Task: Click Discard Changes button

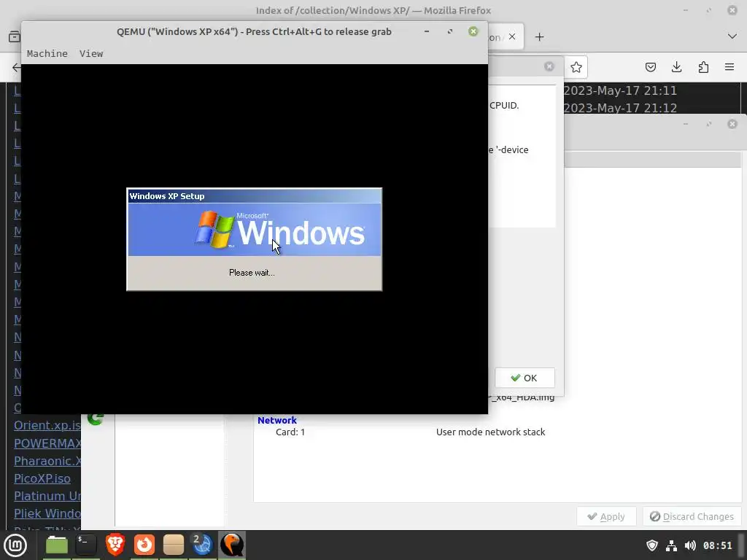Action: (692, 517)
